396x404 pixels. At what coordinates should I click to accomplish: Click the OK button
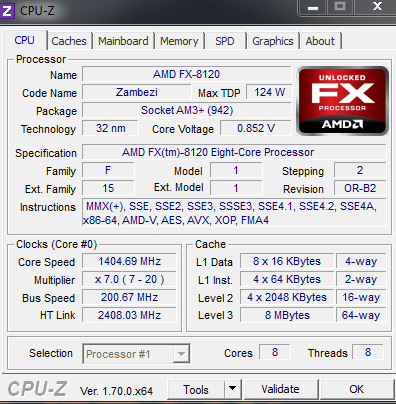pyautogui.click(x=357, y=389)
